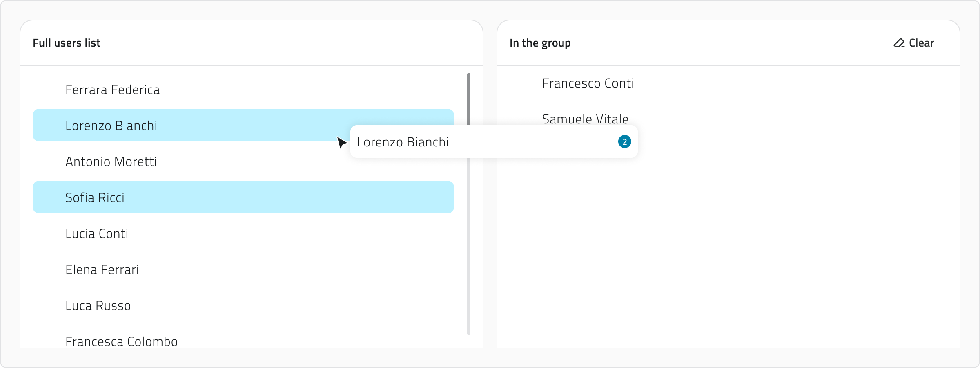Click Francesco Conti in the group panel
Image resolution: width=980 pixels, height=368 pixels.
click(x=588, y=83)
